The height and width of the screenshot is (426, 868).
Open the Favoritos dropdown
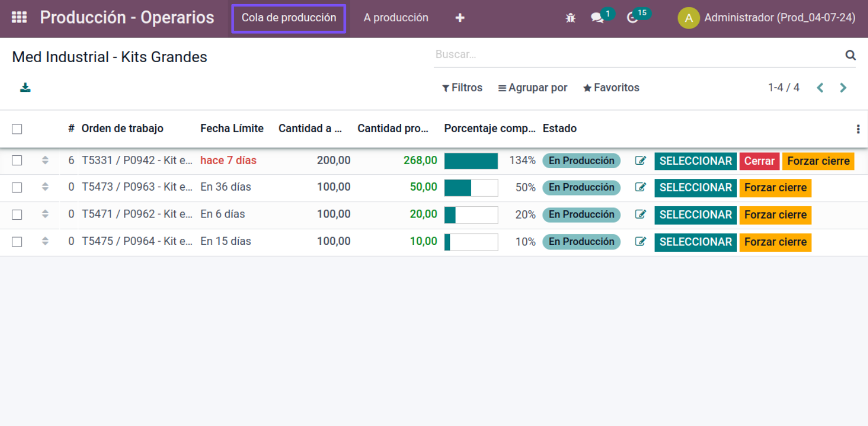coord(611,88)
